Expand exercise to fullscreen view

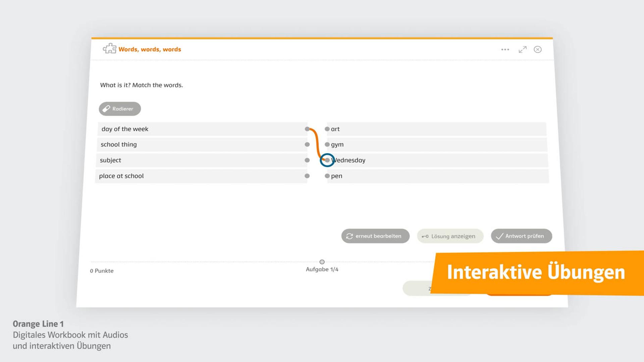tap(523, 50)
